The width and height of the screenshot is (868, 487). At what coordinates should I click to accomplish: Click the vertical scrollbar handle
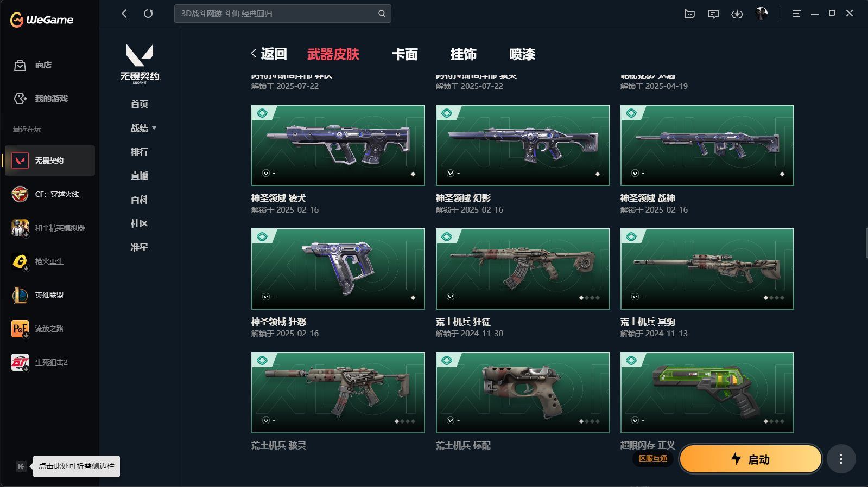[x=866, y=243]
